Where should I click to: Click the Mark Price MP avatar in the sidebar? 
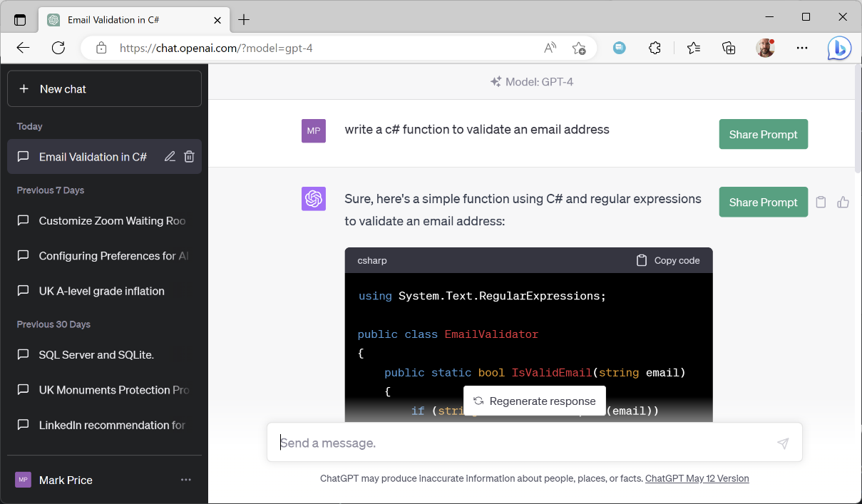pos(24,480)
